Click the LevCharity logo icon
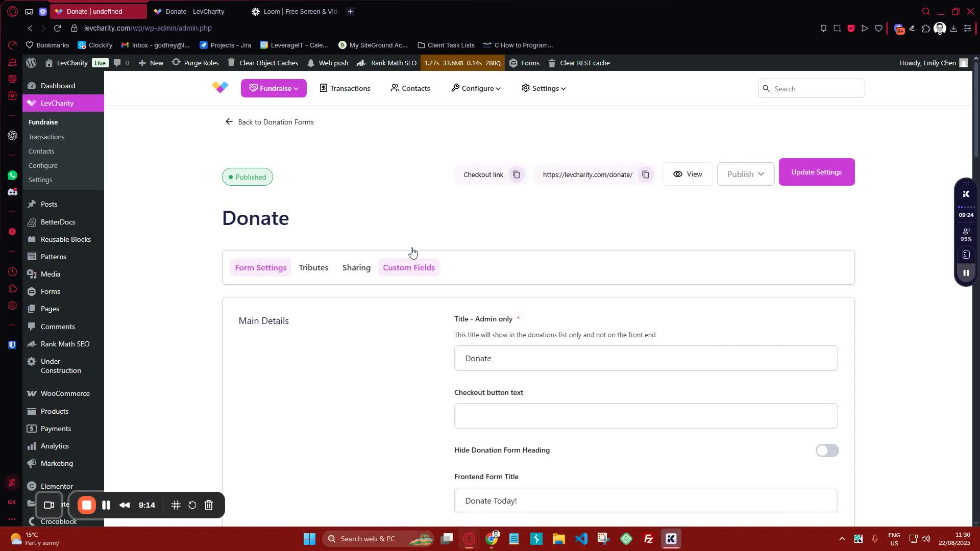The width and height of the screenshot is (980, 551). pyautogui.click(x=220, y=88)
